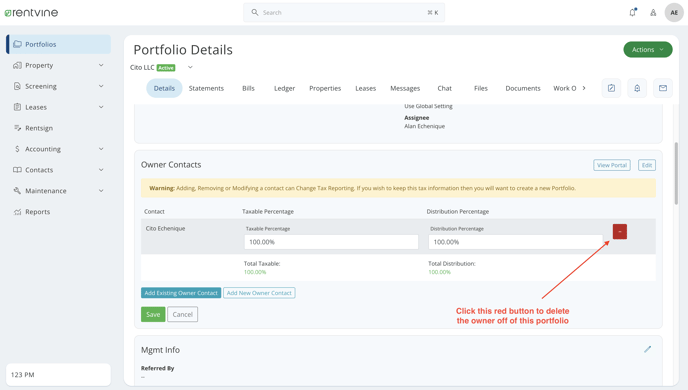Open the green Actions dropdown
The image size is (688, 390).
648,50
